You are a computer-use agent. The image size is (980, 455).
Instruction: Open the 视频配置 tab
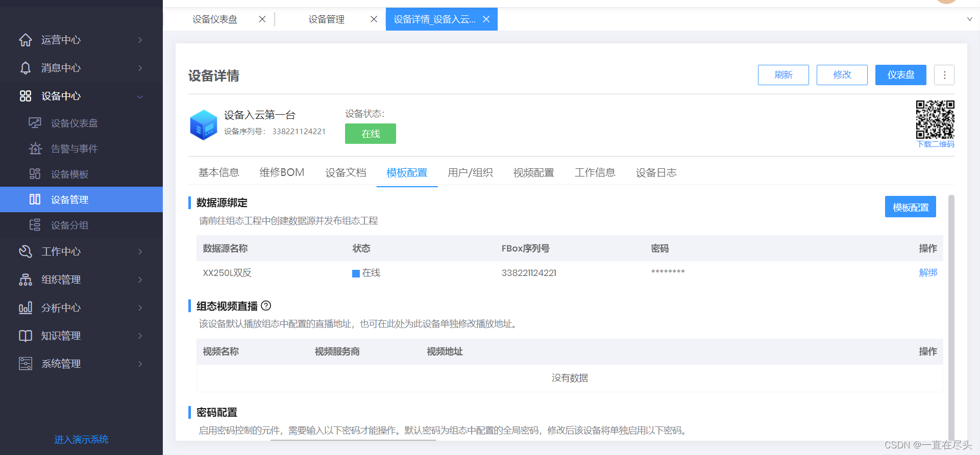pyautogui.click(x=533, y=172)
